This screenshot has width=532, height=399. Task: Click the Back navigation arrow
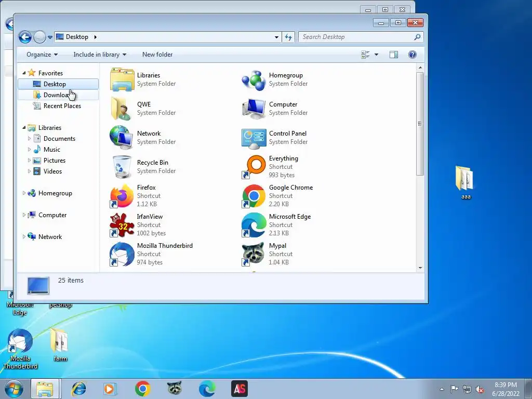coord(25,37)
